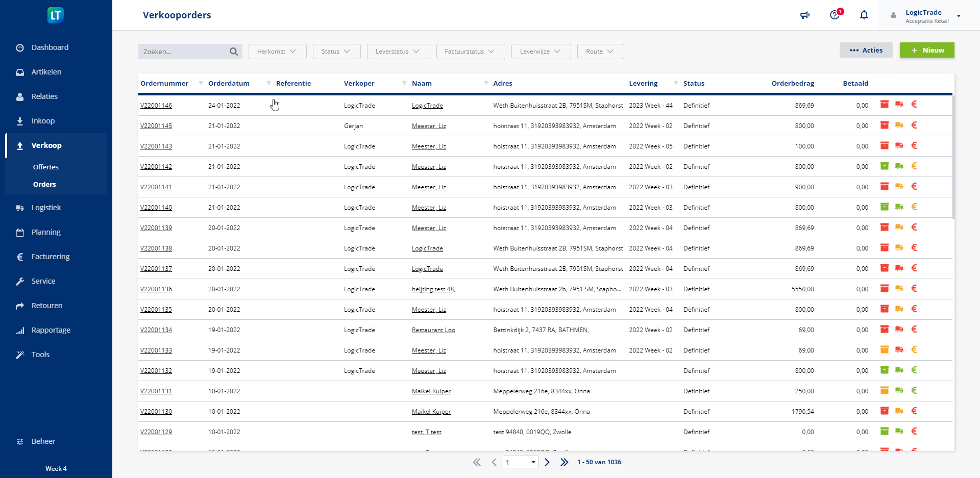Click the announcements megaphone icon
Screen dimensions: 980x478
[x=805, y=15]
